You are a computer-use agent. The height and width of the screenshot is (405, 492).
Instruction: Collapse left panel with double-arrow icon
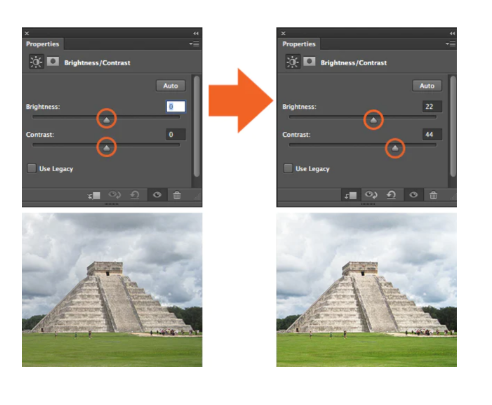(x=196, y=33)
